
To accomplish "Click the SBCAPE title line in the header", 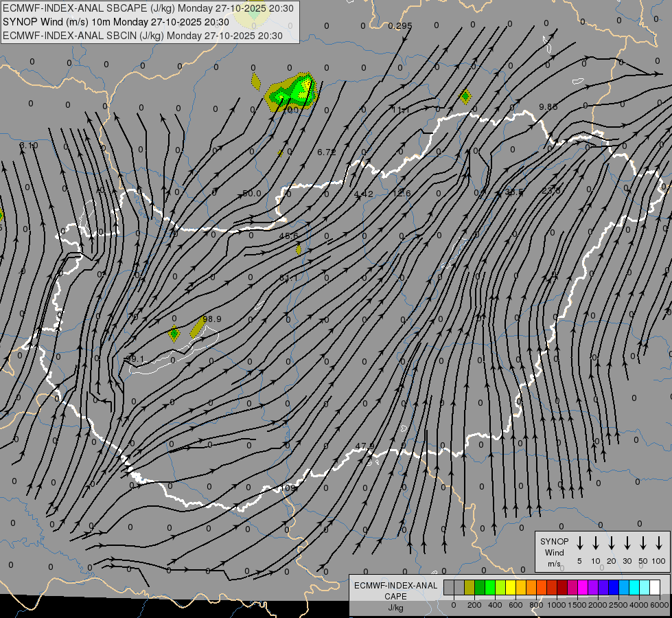I will pyautogui.click(x=148, y=8).
